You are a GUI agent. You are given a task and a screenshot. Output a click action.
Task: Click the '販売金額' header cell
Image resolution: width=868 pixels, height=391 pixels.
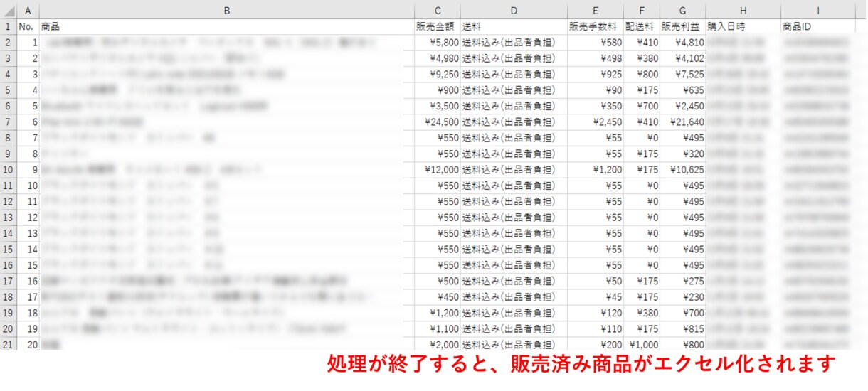coord(438,26)
